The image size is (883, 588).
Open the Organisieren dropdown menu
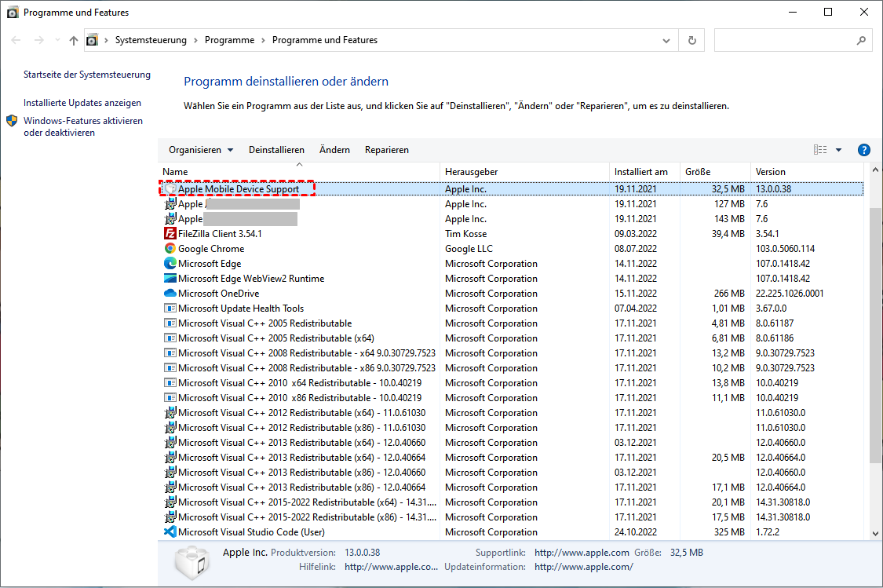[201, 150]
